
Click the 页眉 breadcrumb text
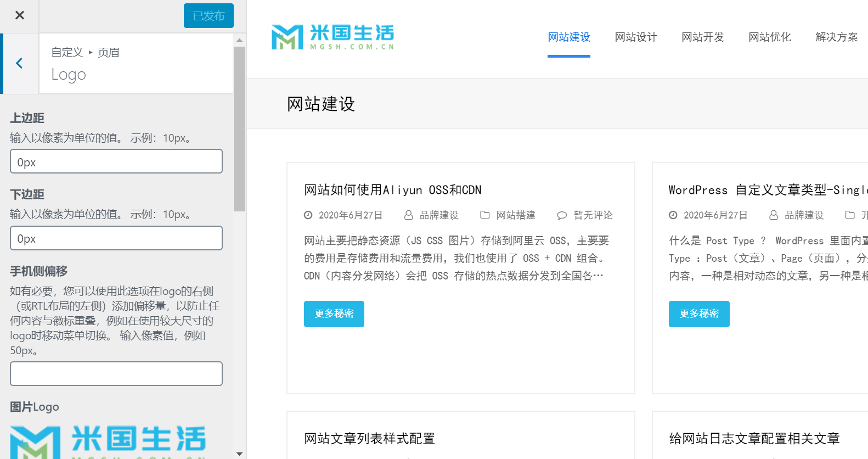(109, 52)
